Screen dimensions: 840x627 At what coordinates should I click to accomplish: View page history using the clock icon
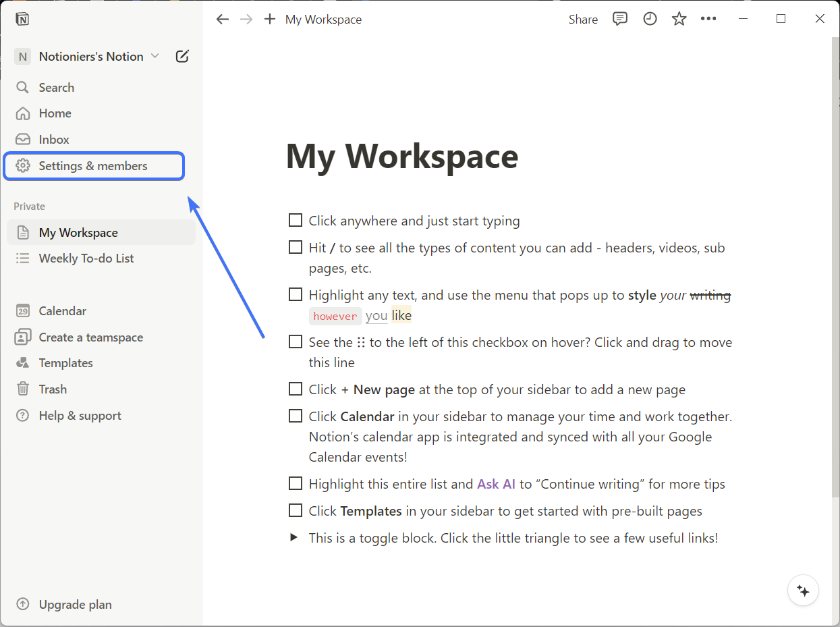coord(650,19)
